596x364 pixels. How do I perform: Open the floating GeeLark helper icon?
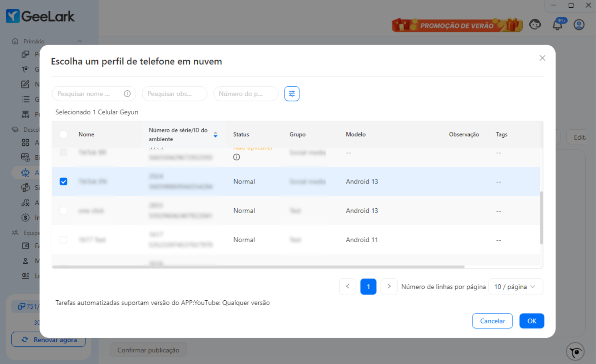click(x=575, y=351)
